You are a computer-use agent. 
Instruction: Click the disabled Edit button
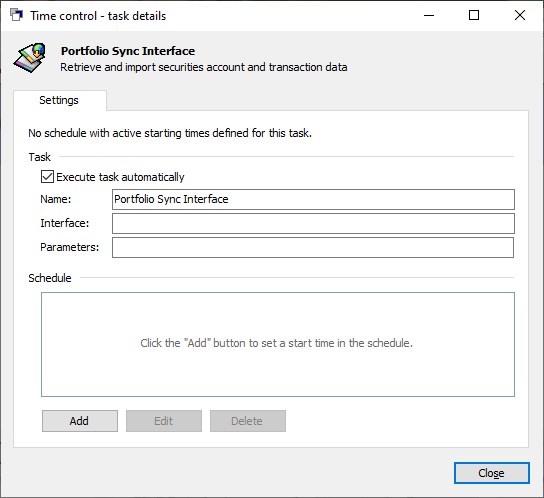click(164, 421)
